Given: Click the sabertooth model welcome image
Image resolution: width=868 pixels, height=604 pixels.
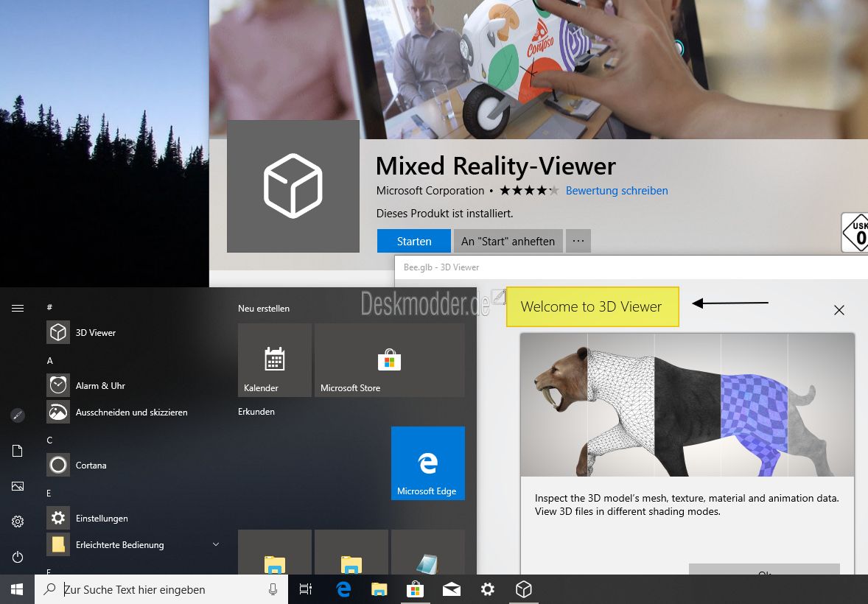Looking at the screenshot, I should pos(687,404).
